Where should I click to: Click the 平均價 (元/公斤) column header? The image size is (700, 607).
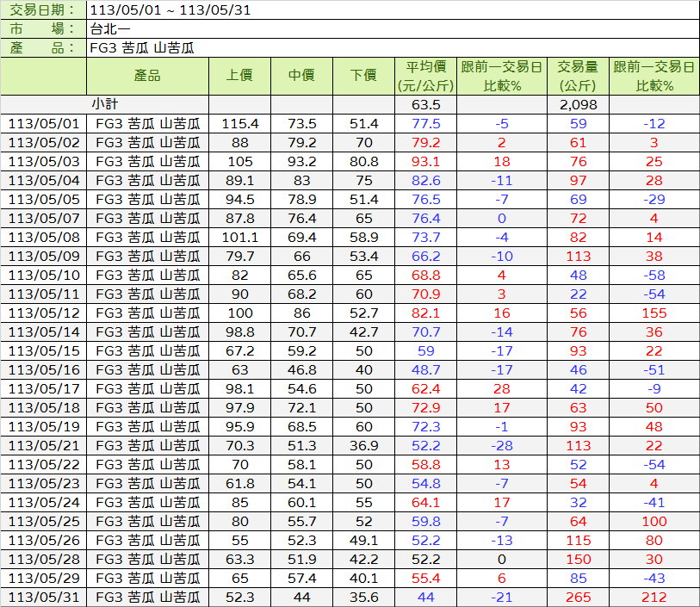[425, 76]
